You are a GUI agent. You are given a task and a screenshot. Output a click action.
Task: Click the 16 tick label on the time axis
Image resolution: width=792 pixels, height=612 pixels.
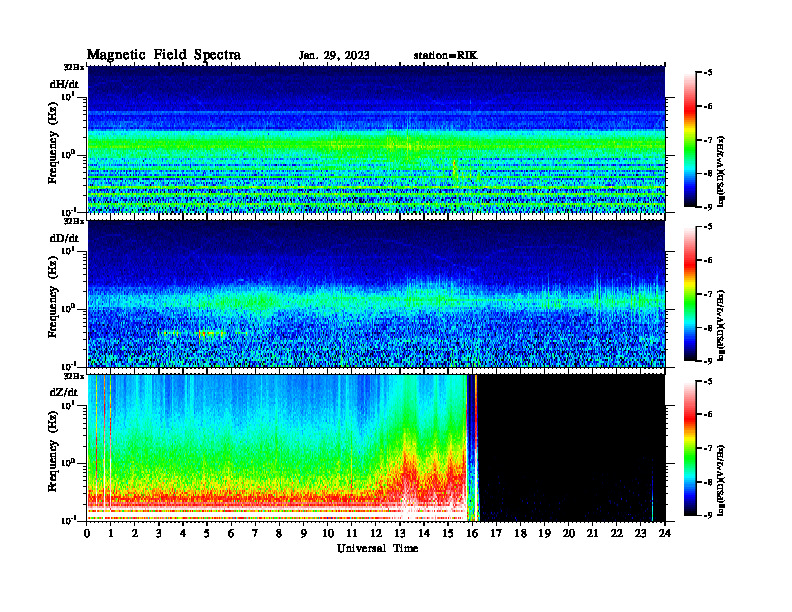click(x=472, y=534)
